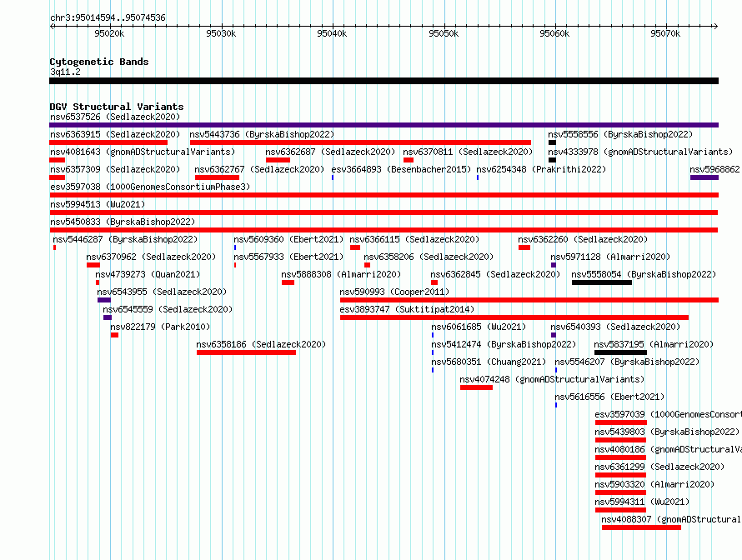Click nsv5446287 (ByrskaBishop2022) label
The image size is (742, 560).
[125, 239]
